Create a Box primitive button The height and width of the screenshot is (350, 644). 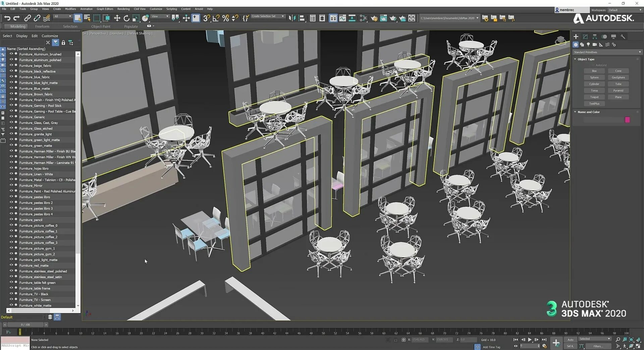594,71
